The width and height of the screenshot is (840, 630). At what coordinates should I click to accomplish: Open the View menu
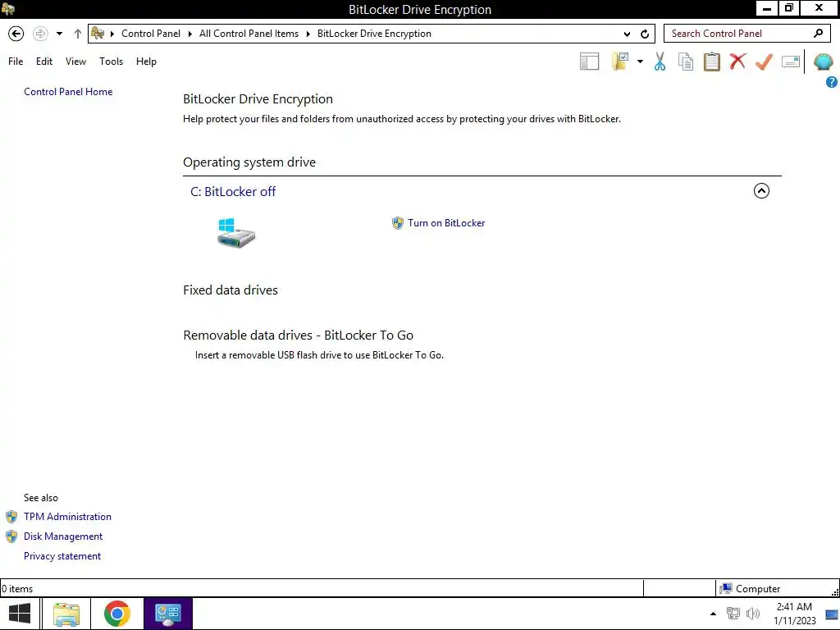[75, 62]
